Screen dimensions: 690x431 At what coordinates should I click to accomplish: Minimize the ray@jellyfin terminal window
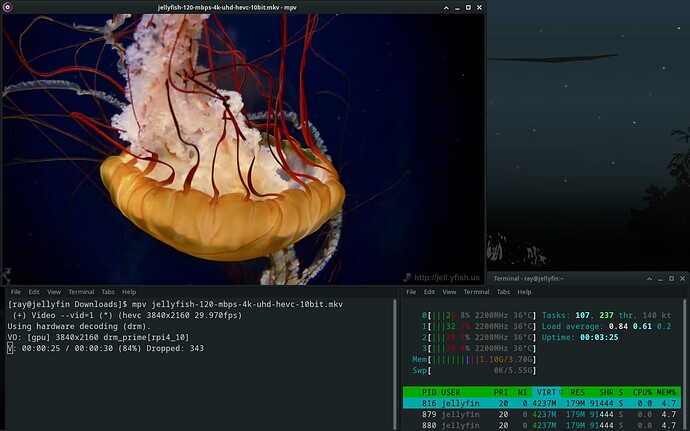pos(661,279)
